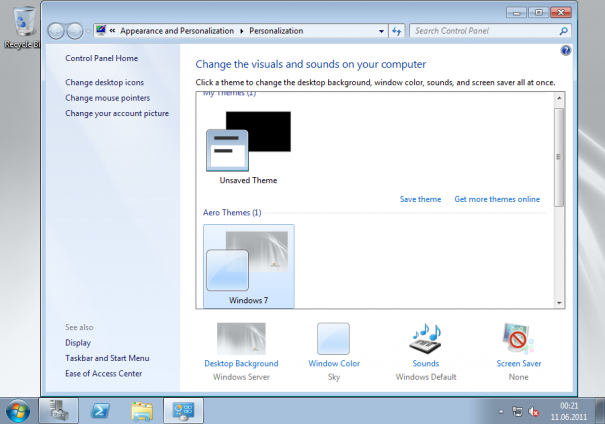The height and width of the screenshot is (424, 605).
Task: Open Change your account picture link
Action: (x=117, y=113)
